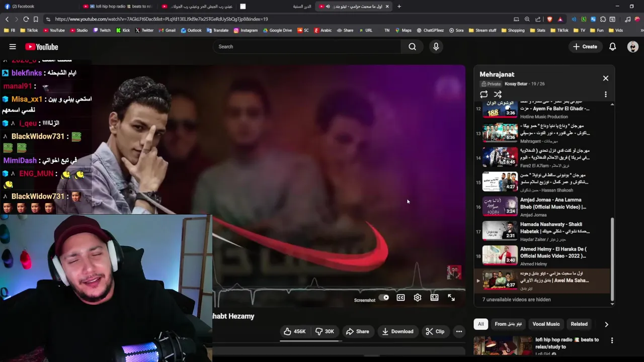This screenshot has width=644, height=362.
Task: Open the TikTok bookmark
Action: click(29, 30)
